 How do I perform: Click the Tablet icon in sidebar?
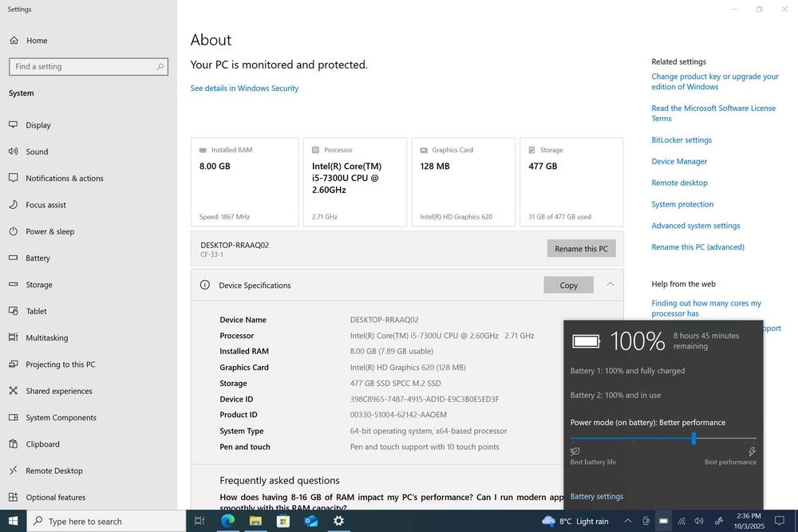pos(14,311)
